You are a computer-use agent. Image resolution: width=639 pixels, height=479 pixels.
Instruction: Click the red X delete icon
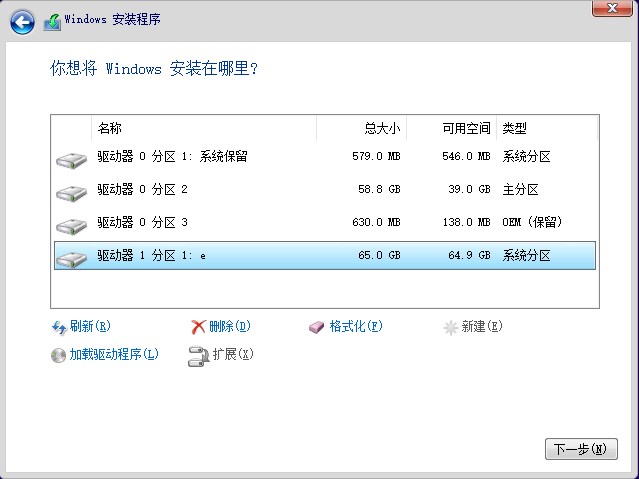(199, 327)
